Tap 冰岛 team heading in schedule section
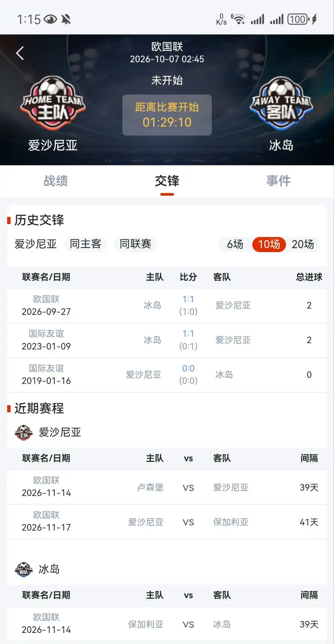The image size is (334, 644). coord(49,570)
